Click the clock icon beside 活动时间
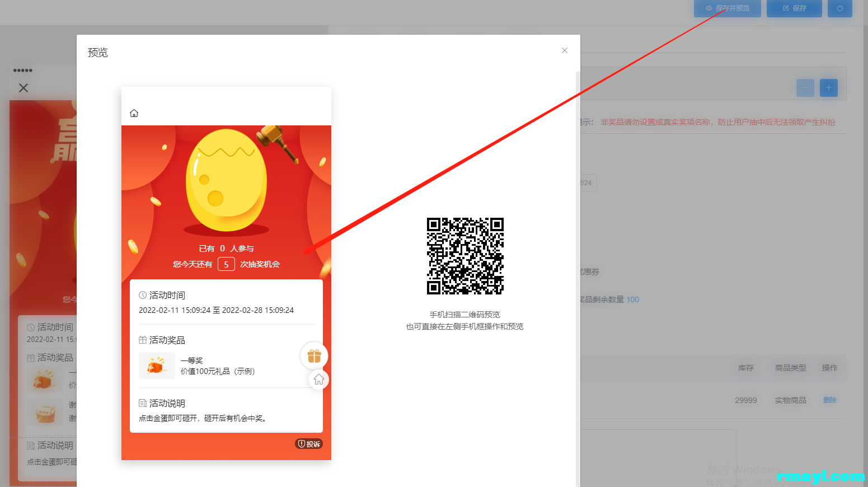Viewport: 868px width, 487px height. point(143,295)
